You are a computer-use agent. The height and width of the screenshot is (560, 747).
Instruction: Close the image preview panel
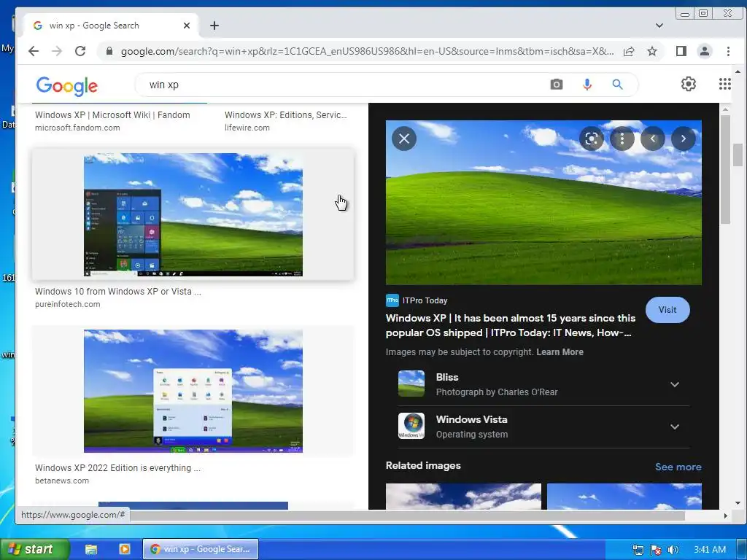tap(404, 139)
